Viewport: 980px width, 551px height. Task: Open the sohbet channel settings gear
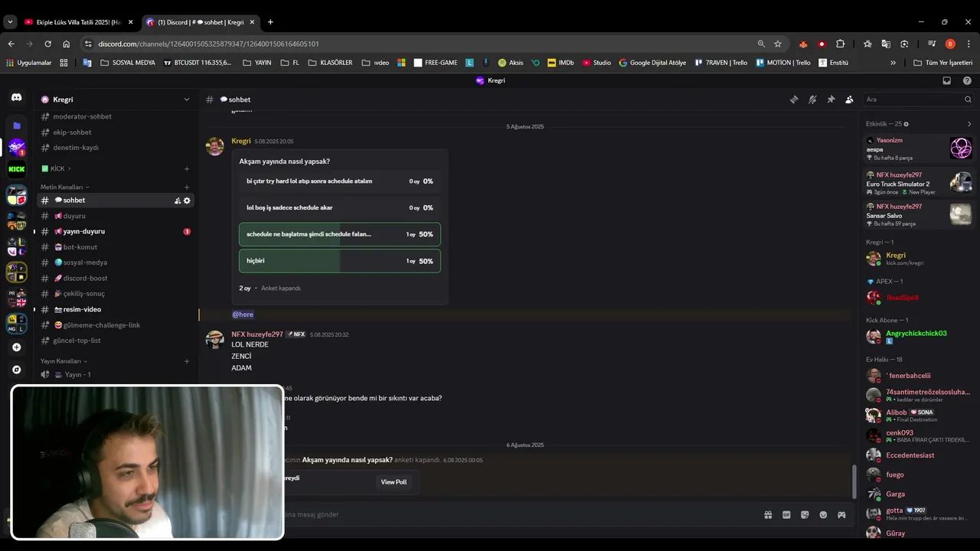click(x=187, y=201)
